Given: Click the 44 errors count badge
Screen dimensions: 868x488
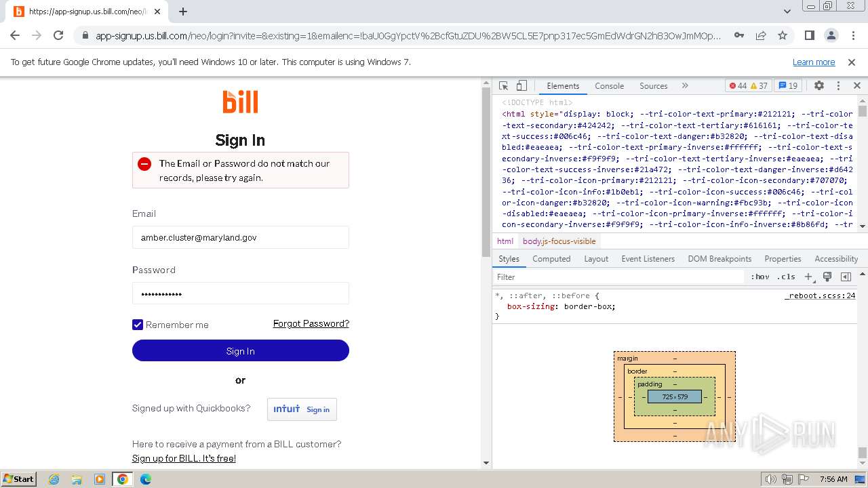Looking at the screenshot, I should (737, 86).
